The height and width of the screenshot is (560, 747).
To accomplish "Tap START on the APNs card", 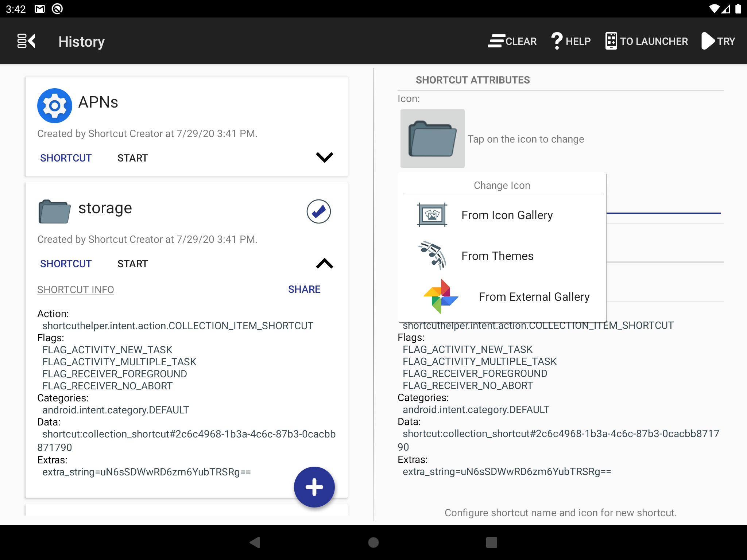I will coord(132,158).
